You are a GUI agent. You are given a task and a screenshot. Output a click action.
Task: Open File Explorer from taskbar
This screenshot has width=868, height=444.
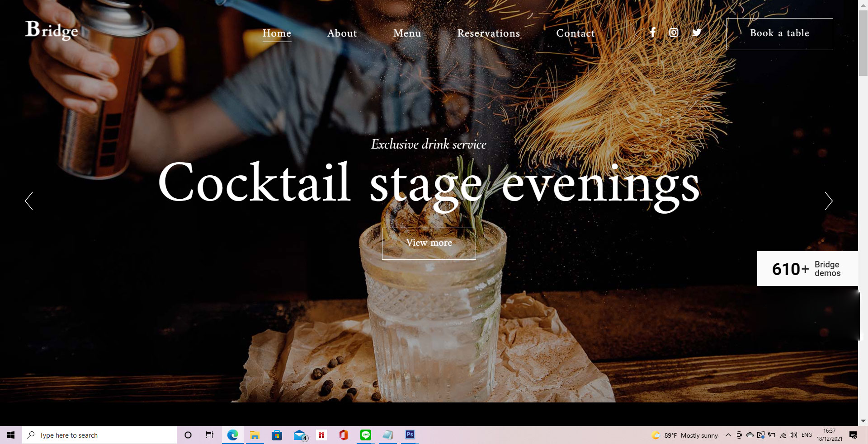(255, 435)
